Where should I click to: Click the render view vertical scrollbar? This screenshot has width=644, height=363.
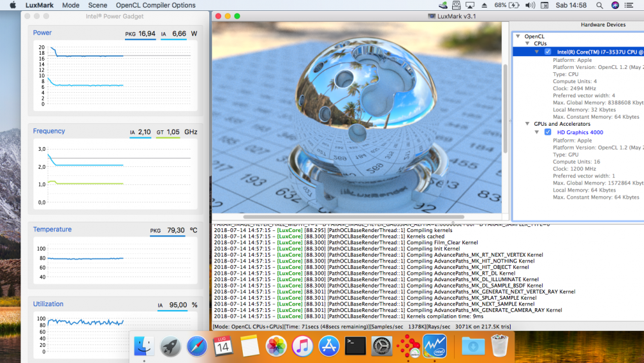coord(505,109)
